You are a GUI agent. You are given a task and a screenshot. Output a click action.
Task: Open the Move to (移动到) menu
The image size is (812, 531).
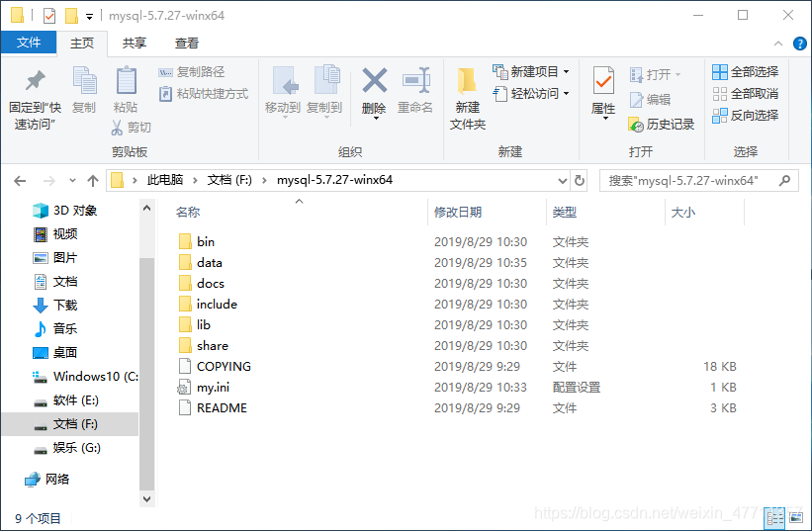pyautogui.click(x=283, y=92)
